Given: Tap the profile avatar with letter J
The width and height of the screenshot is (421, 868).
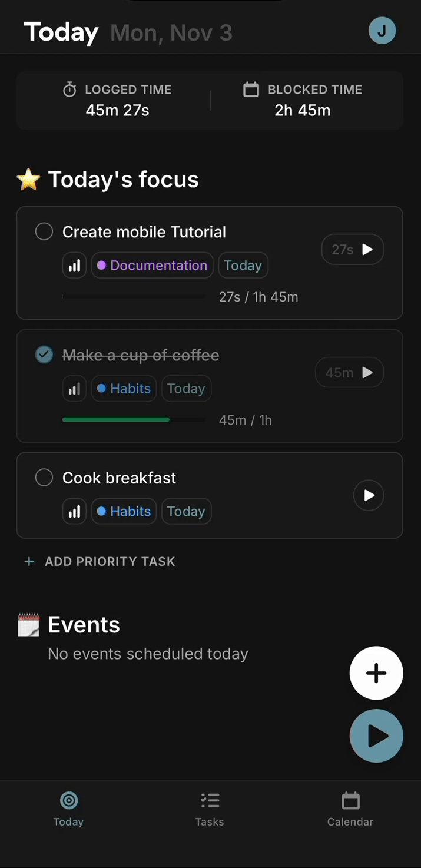Looking at the screenshot, I should pos(382,31).
